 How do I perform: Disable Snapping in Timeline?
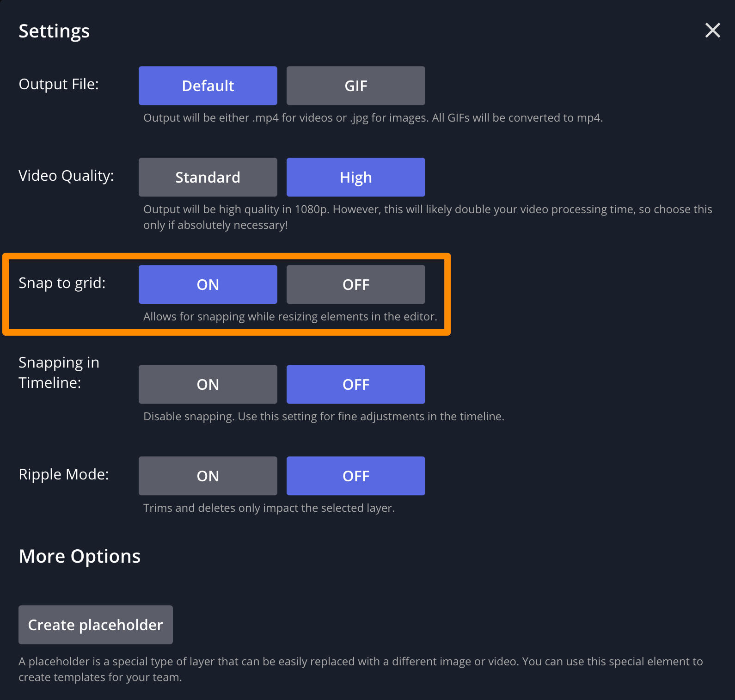(355, 384)
